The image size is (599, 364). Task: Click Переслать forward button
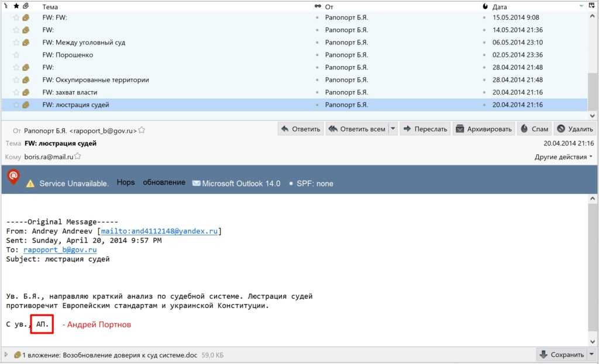tap(425, 129)
